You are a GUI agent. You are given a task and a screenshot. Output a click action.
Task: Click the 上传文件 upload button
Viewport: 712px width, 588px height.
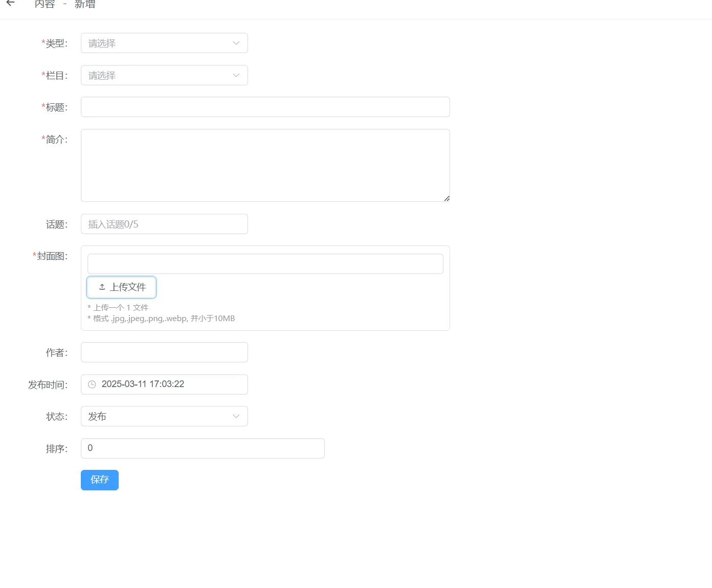(122, 287)
